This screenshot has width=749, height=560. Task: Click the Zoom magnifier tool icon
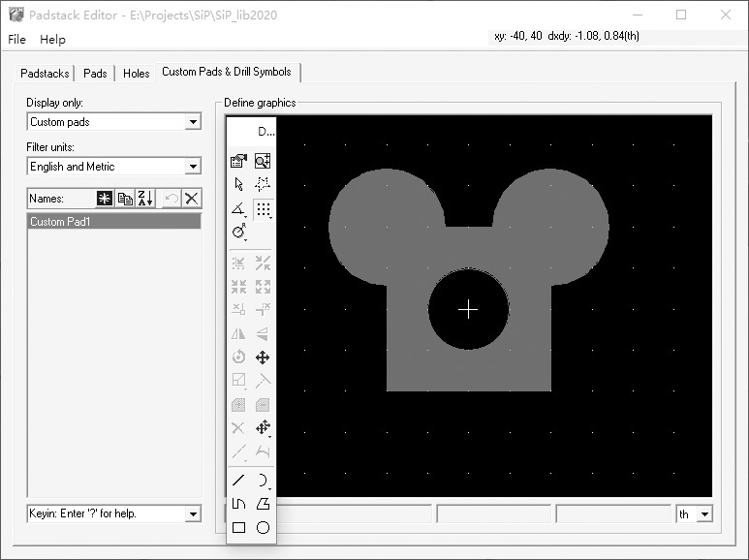click(263, 161)
